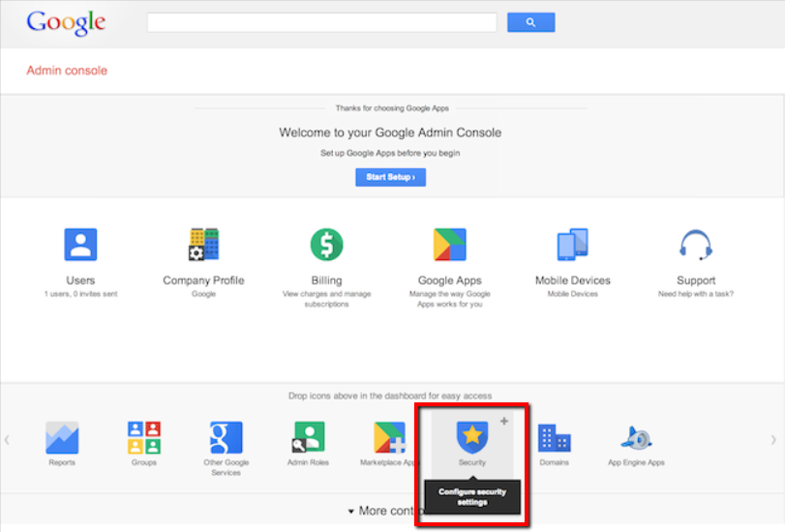This screenshot has width=785, height=532.
Task: Open the Marketplace Apps icon
Action: point(389,438)
